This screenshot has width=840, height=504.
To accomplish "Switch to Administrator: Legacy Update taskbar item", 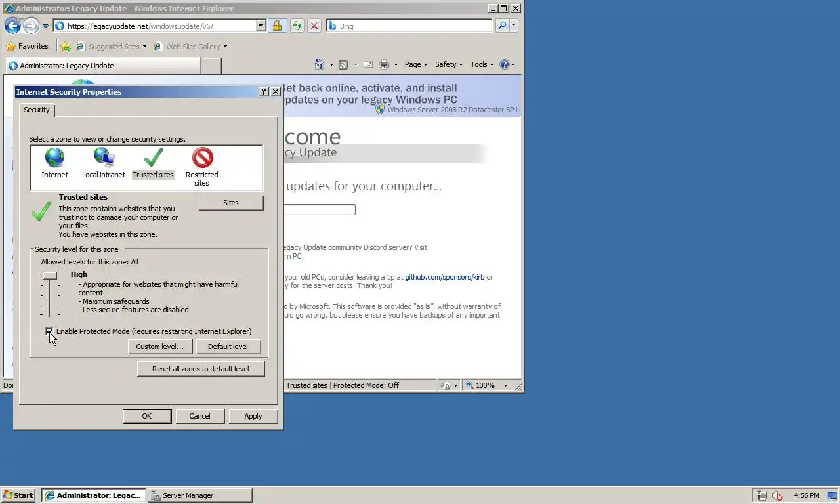I will point(93,495).
